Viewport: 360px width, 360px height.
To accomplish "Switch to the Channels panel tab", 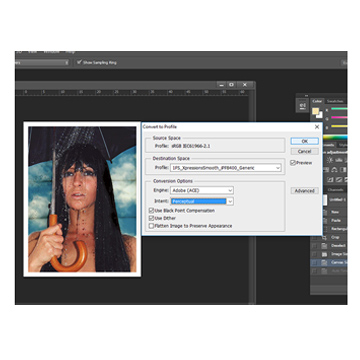I will tap(335, 190).
